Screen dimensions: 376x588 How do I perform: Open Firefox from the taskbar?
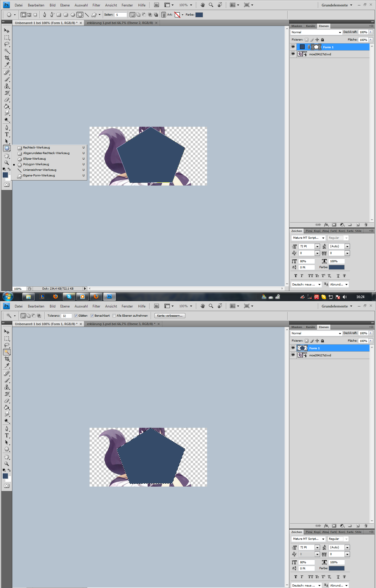(55, 297)
